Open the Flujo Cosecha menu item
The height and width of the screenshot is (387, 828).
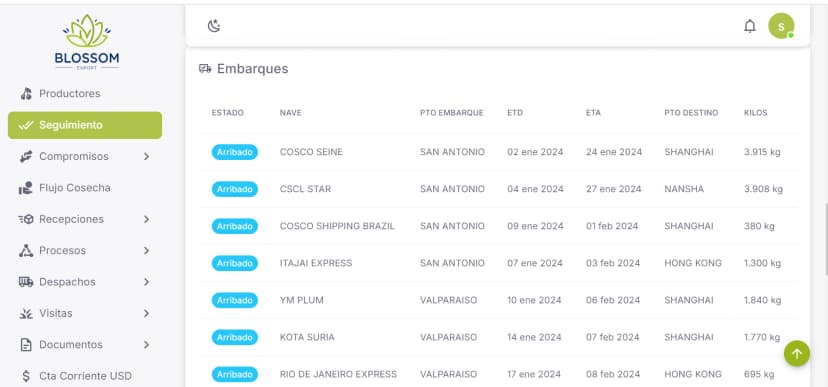pyautogui.click(x=85, y=188)
